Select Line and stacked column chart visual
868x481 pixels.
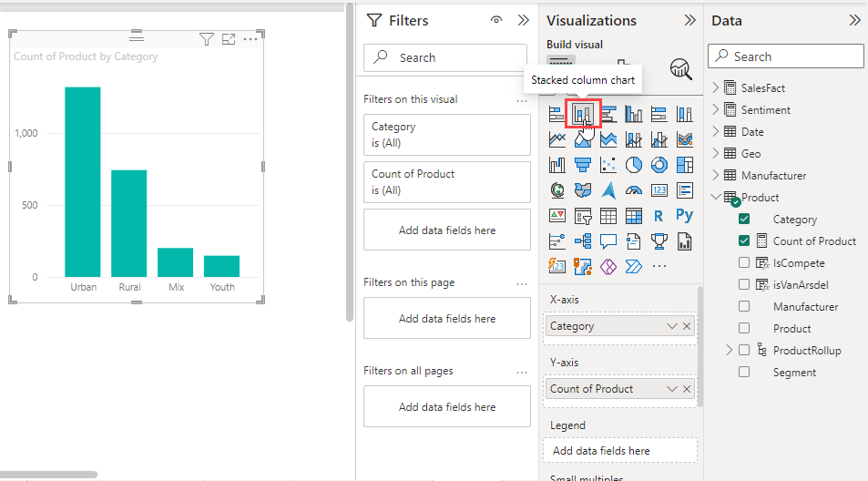[633, 139]
